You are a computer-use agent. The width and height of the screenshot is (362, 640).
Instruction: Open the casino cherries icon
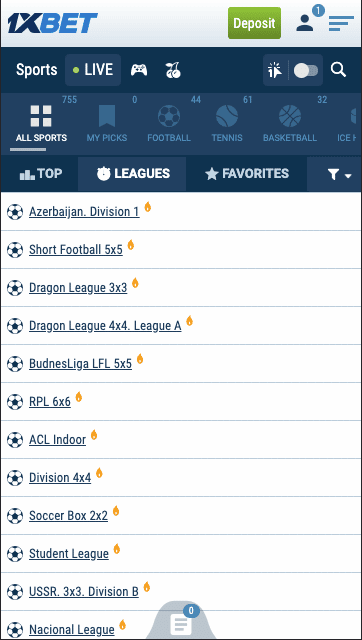(x=173, y=70)
